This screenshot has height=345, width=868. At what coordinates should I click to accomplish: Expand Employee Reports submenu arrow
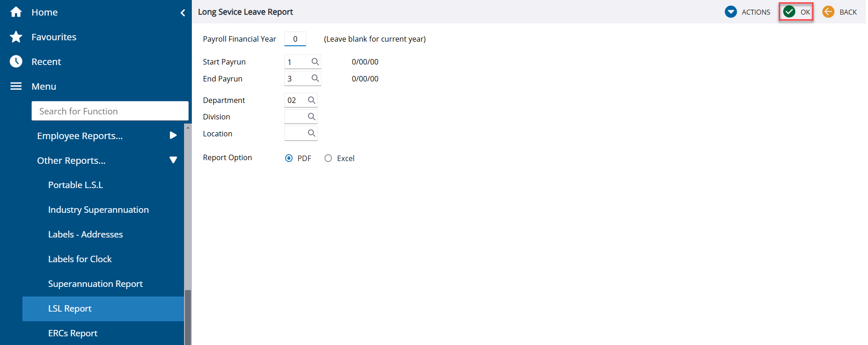click(173, 135)
